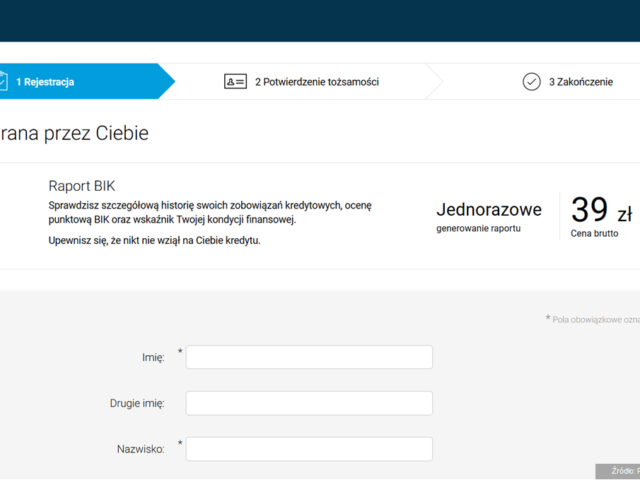640x480 pixels.
Task: Open the '3 Zakończenie' step
Action: point(580,82)
